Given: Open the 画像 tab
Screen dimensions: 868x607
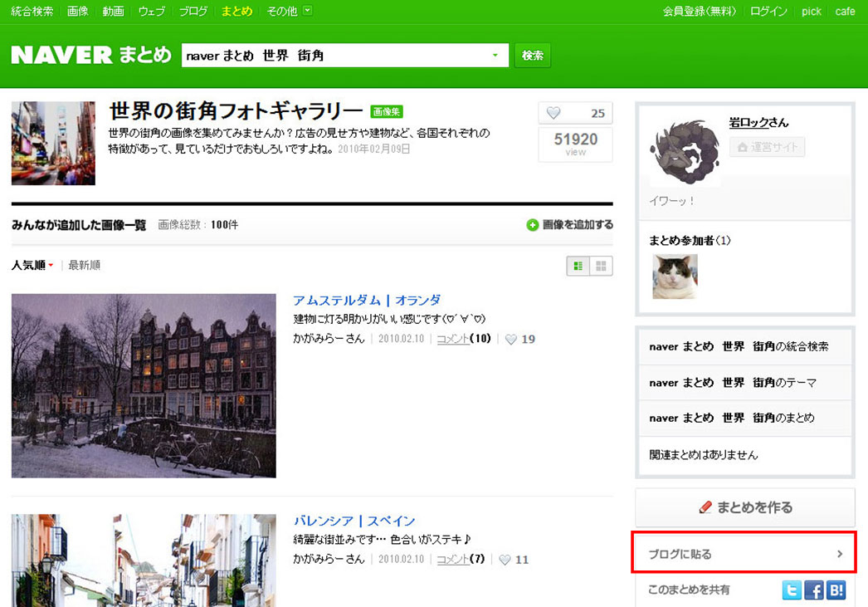Looking at the screenshot, I should [77, 11].
